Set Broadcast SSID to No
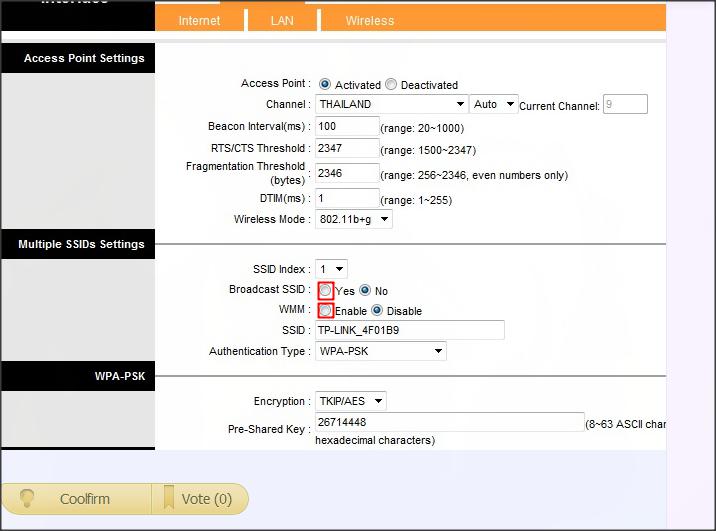Screen dimensions: 716x531 (365, 290)
